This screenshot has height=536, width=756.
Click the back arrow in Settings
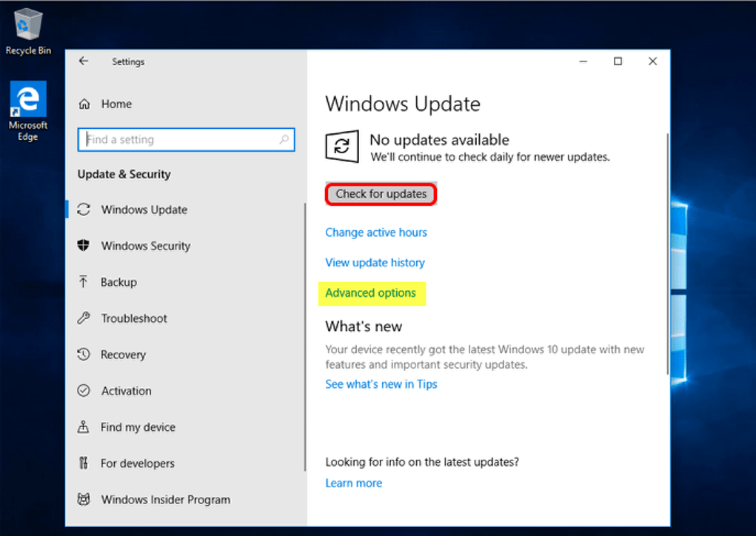tap(84, 61)
